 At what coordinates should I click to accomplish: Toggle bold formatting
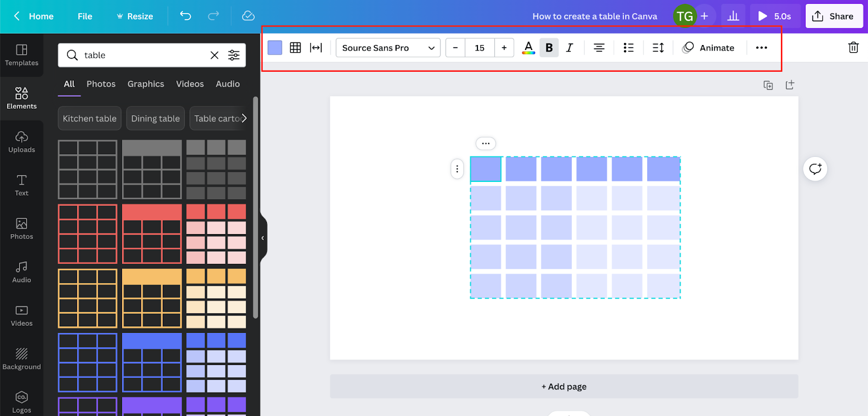point(549,48)
